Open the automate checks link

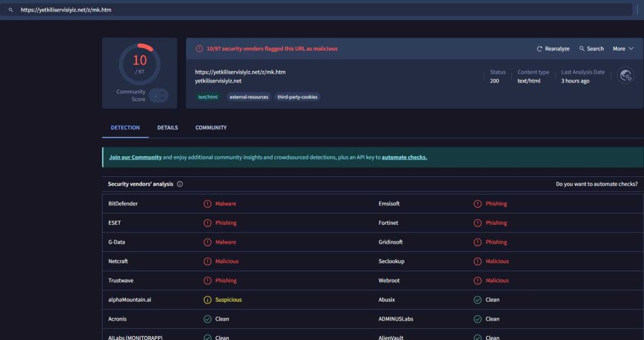click(404, 157)
